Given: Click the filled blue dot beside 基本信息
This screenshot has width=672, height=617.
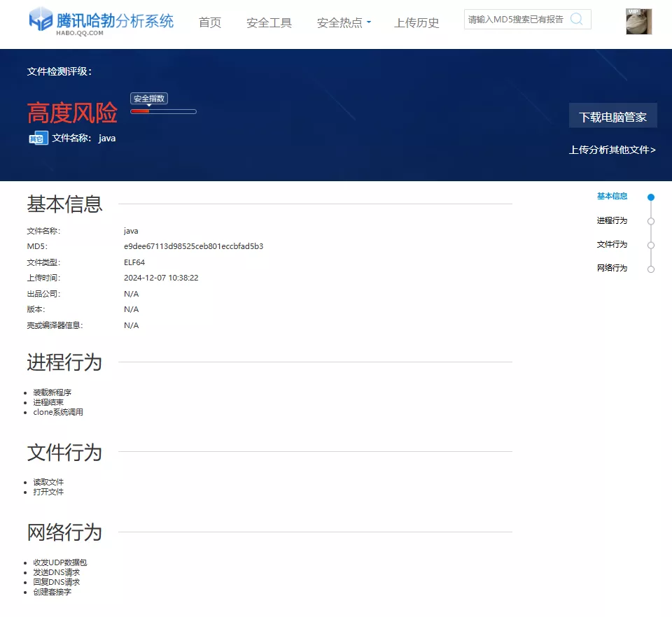Looking at the screenshot, I should (651, 197).
